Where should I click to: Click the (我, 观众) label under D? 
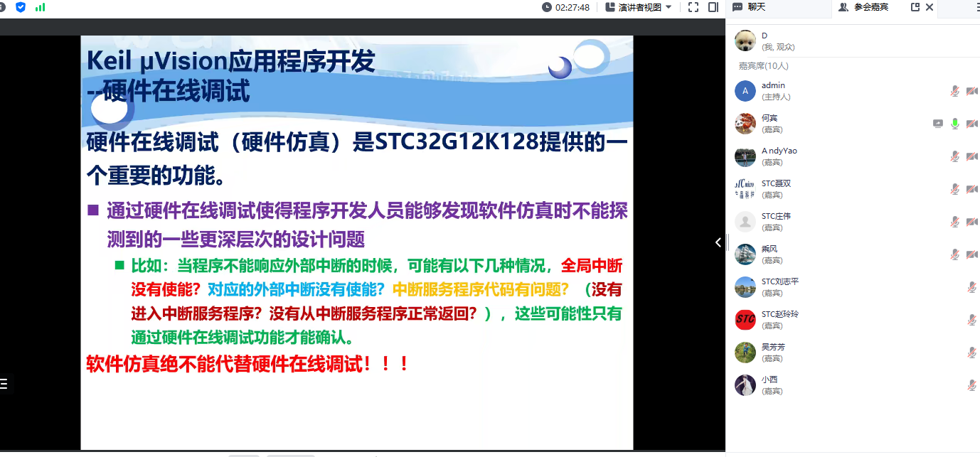pyautogui.click(x=778, y=47)
